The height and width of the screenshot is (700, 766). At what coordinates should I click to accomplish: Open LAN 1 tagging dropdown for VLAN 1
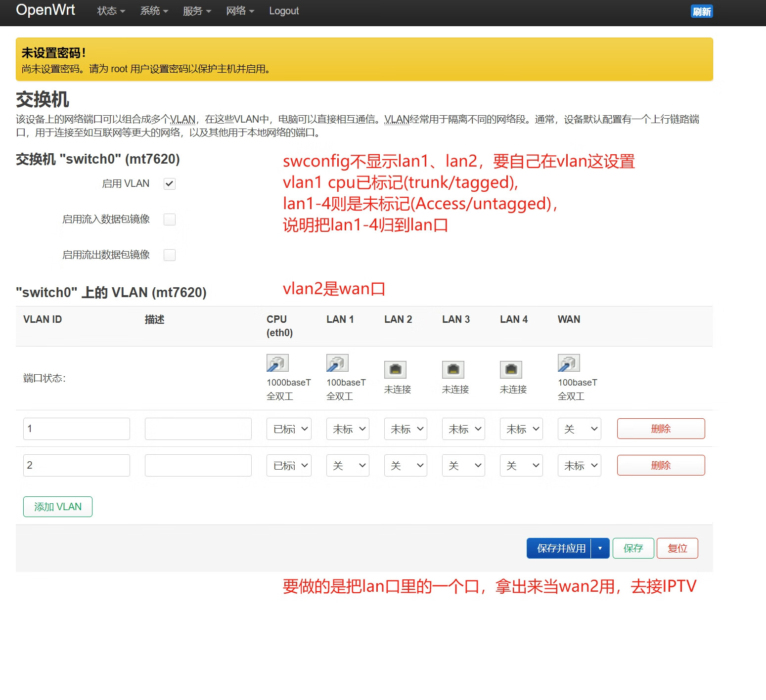coord(348,429)
